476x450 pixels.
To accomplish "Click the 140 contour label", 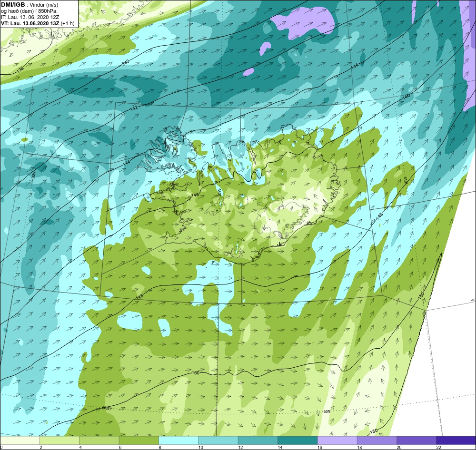I will point(126,62).
